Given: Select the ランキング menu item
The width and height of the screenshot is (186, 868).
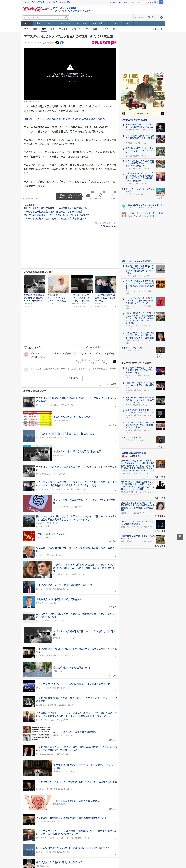Looking at the screenshot, I should pyautogui.click(x=115, y=23).
